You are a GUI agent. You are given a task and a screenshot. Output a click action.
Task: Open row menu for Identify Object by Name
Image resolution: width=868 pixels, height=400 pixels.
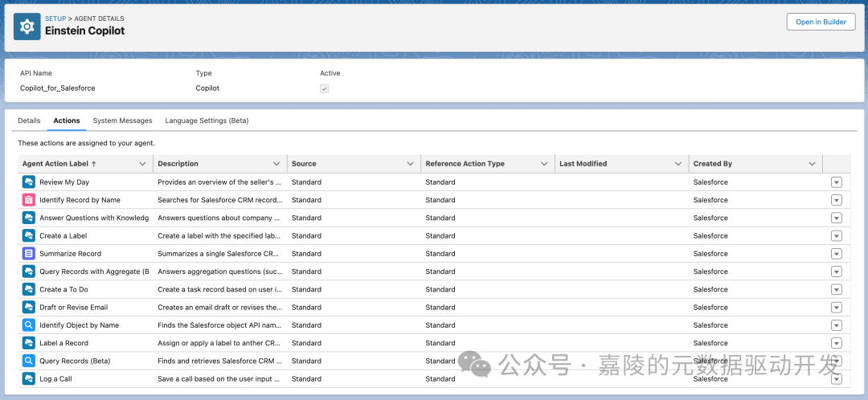(837, 325)
